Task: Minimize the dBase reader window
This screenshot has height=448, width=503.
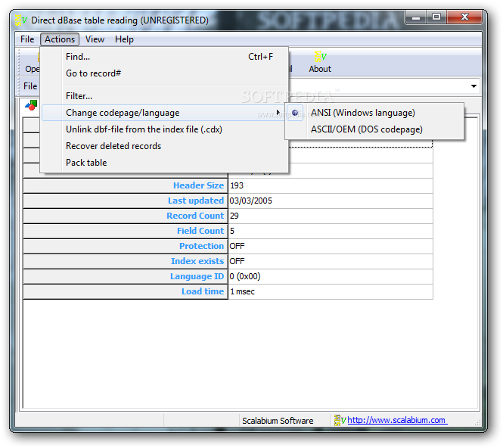Action: (x=416, y=17)
